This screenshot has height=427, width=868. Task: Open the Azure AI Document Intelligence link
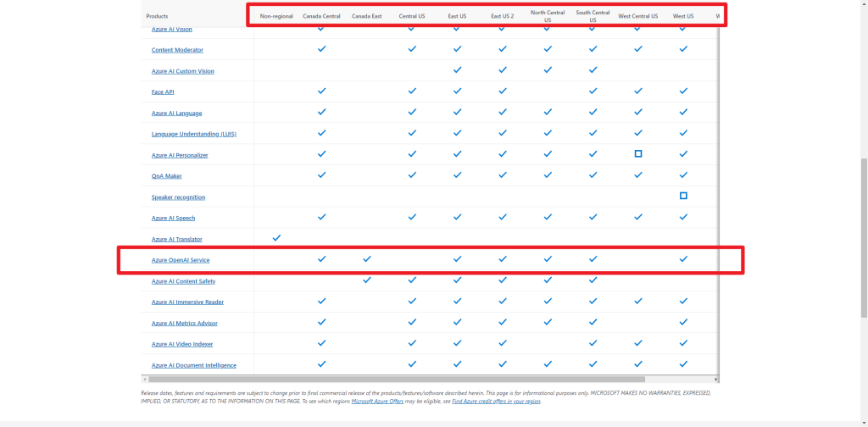tap(193, 365)
